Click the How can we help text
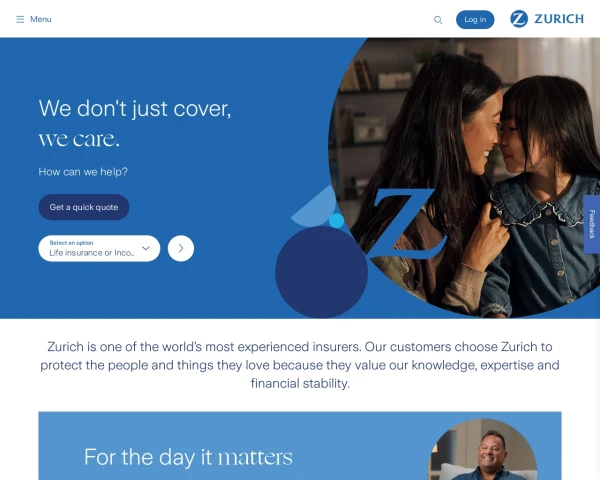 [83, 172]
